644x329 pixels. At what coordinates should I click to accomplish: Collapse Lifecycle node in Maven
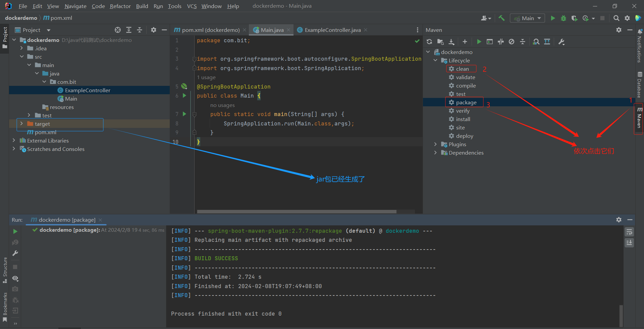coord(435,60)
